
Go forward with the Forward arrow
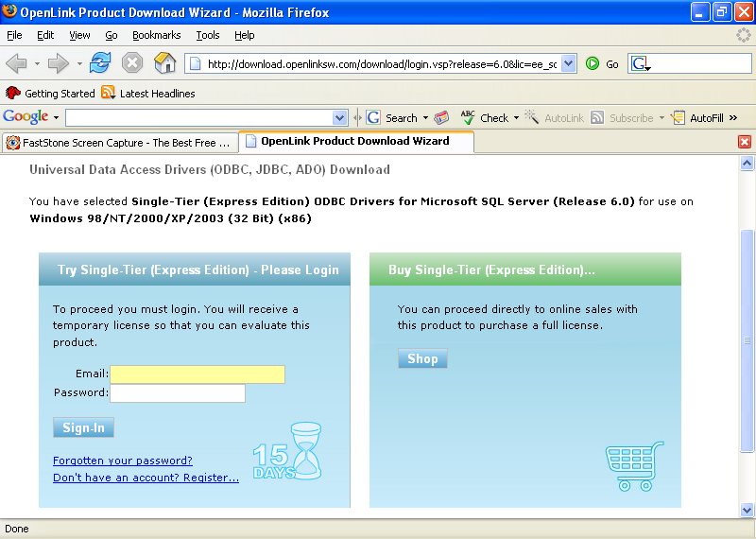[x=59, y=63]
